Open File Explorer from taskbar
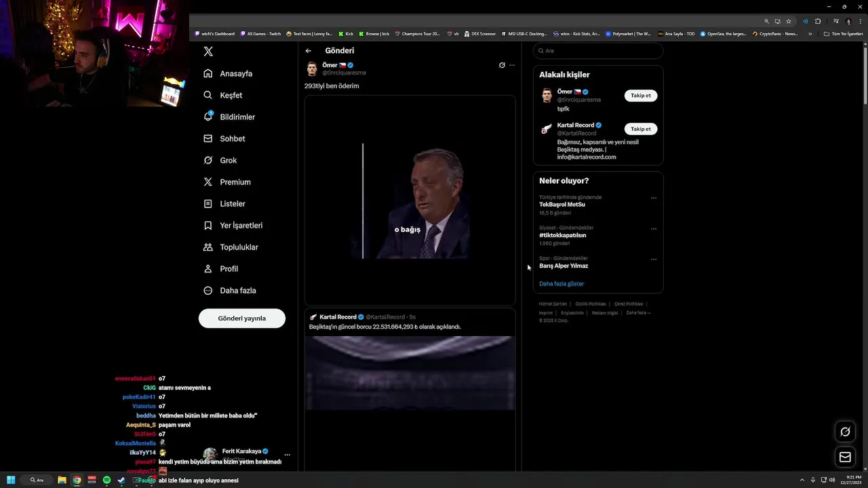This screenshot has width=868, height=488. point(62,480)
